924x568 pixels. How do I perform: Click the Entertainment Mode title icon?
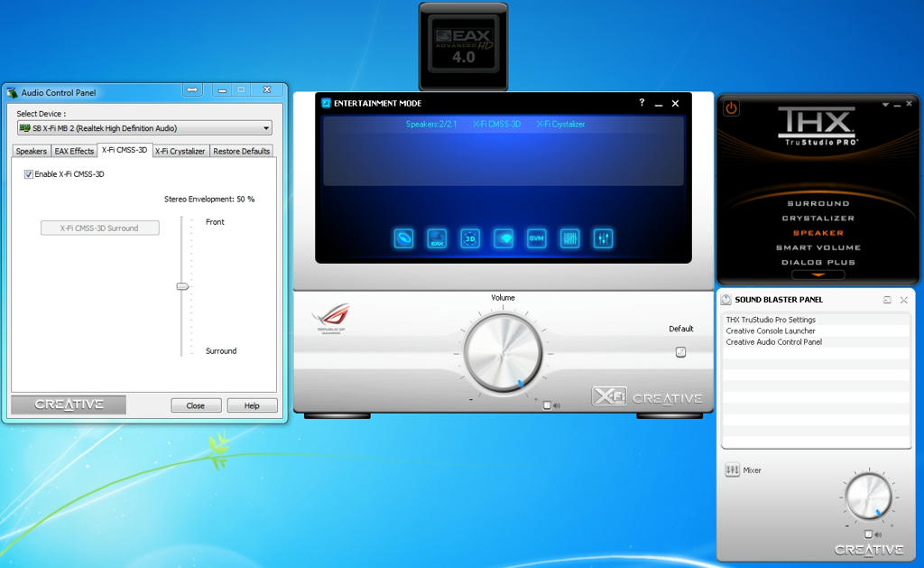point(326,103)
